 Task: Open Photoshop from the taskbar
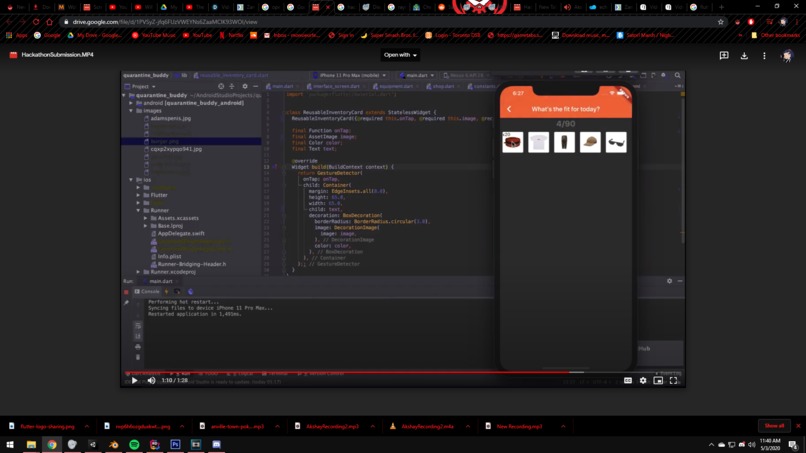[x=175, y=444]
